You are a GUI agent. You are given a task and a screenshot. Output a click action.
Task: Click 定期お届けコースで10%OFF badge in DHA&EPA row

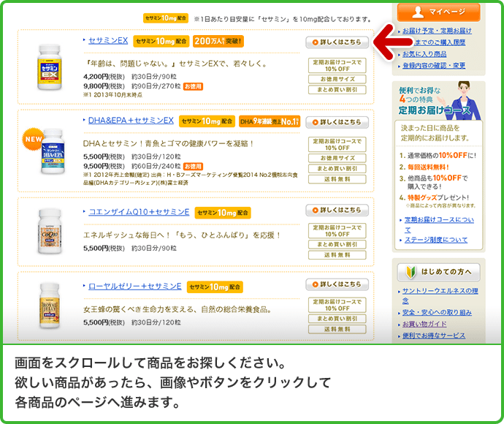tap(337, 145)
